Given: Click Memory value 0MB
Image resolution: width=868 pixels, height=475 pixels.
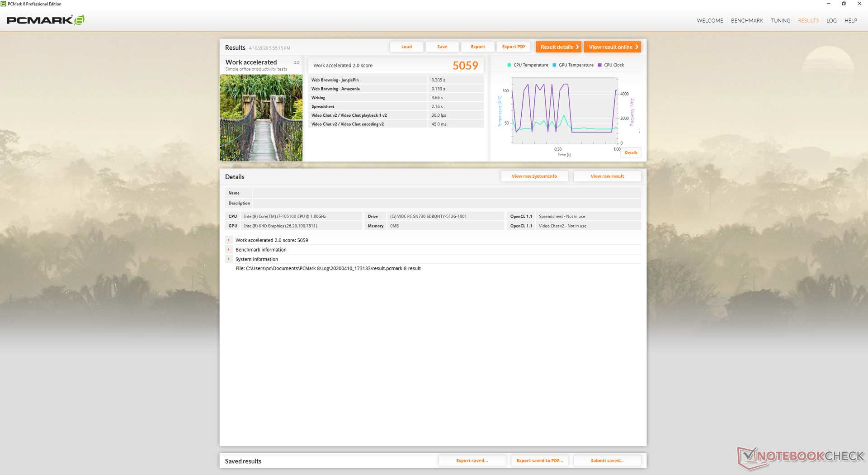Looking at the screenshot, I should 394,226.
